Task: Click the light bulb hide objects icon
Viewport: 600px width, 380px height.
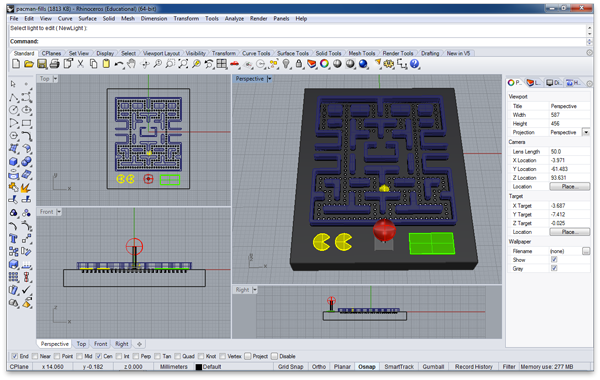Action: [x=286, y=64]
